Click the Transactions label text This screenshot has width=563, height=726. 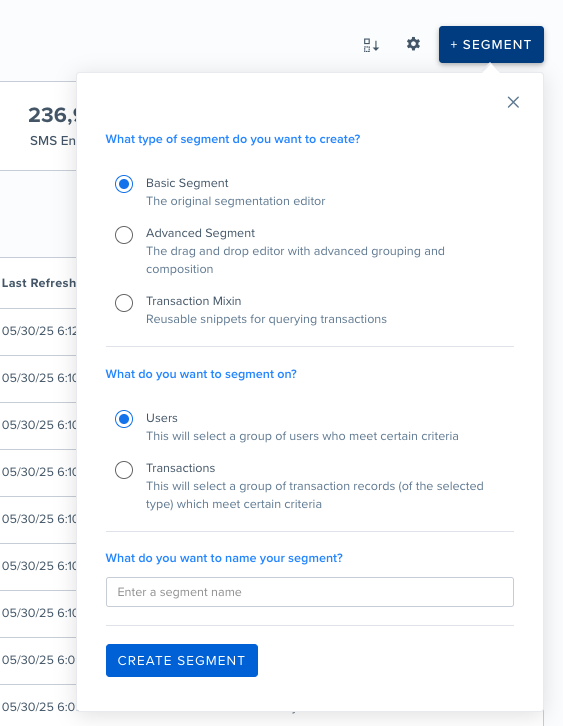point(181,468)
